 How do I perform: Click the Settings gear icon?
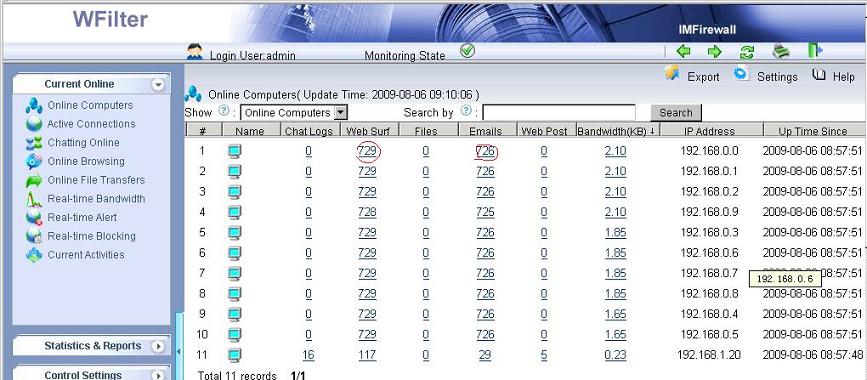741,73
